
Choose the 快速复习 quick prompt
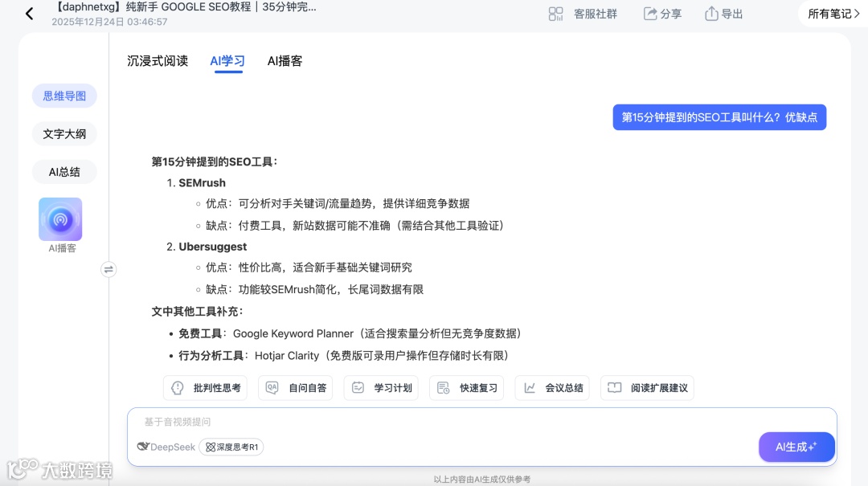[467, 388]
